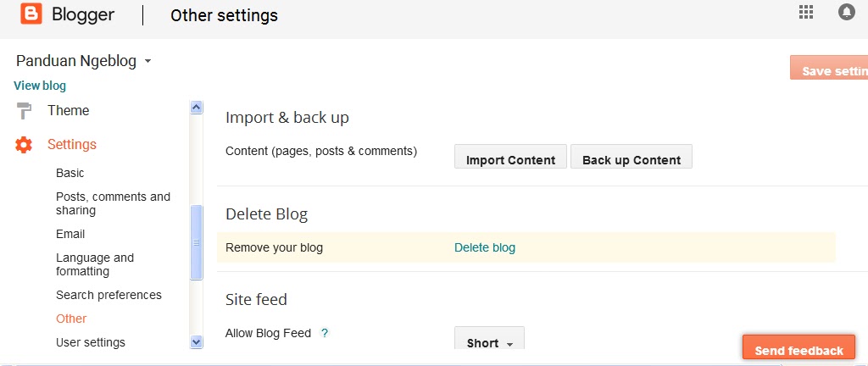Open the Email settings section
Image resolution: width=868 pixels, height=366 pixels.
pos(70,234)
